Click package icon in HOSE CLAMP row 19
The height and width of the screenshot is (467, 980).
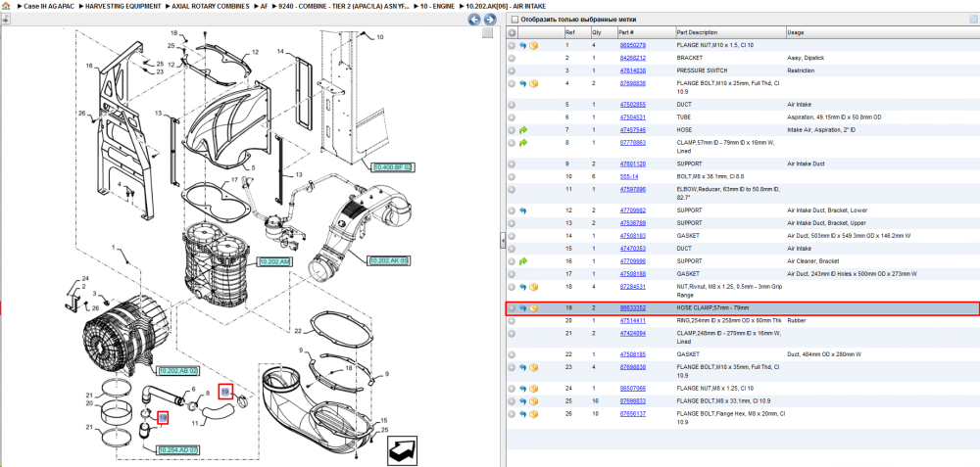click(x=534, y=308)
